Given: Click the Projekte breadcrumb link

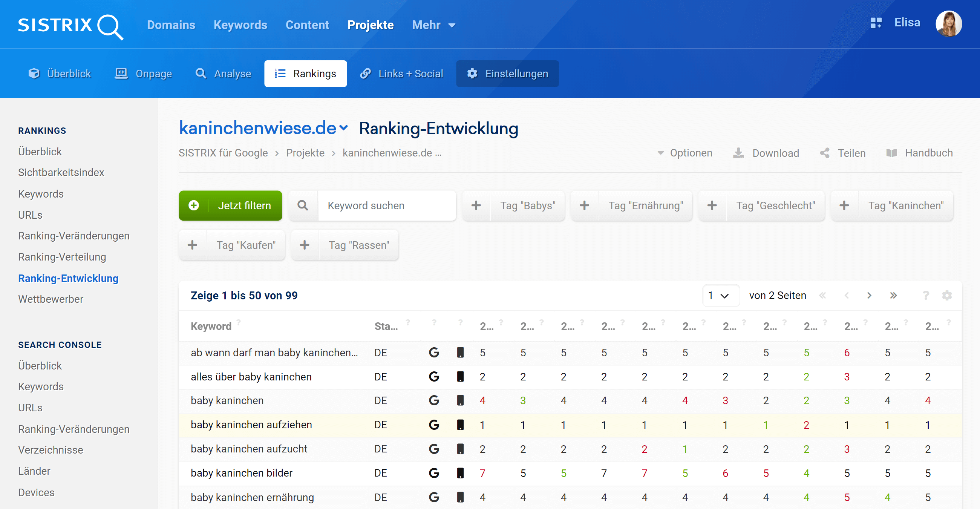Looking at the screenshot, I should click(305, 153).
